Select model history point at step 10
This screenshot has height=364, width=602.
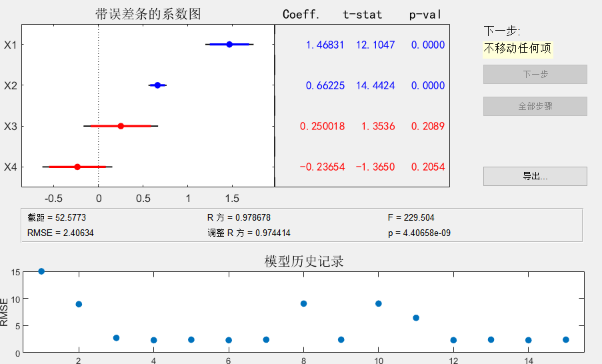(x=379, y=304)
